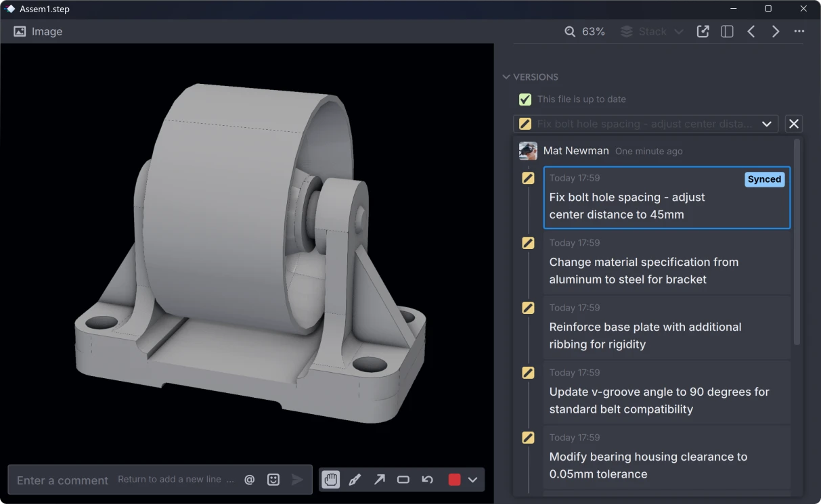Image resolution: width=821 pixels, height=504 pixels.
Task: Select the arrow annotation tool
Action: pyautogui.click(x=379, y=479)
